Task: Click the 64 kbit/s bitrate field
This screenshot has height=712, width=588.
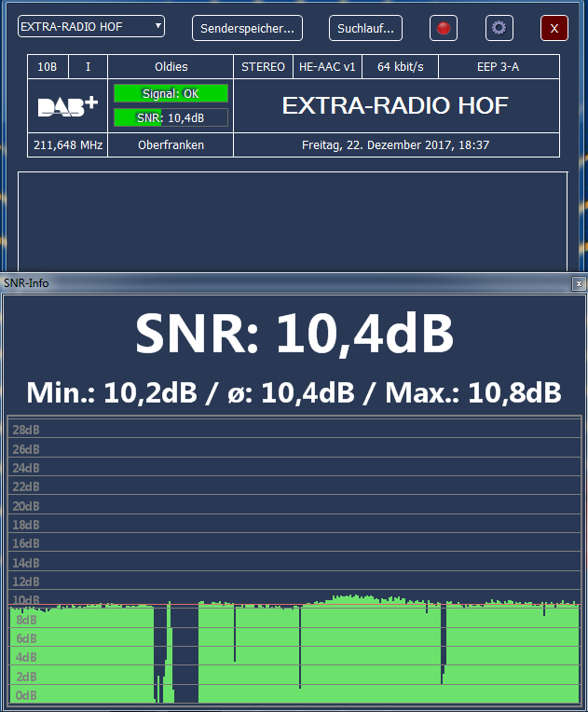Action: 401,67
